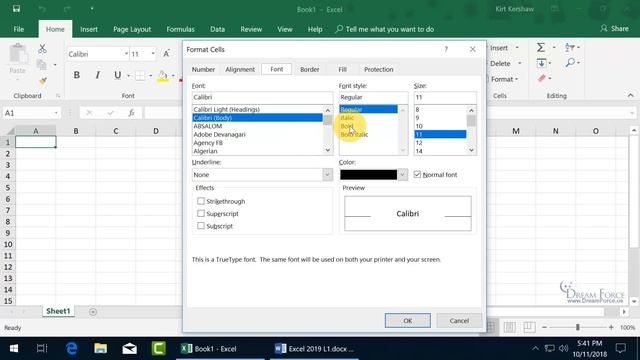
Task: Click OK in Format Cells dialog
Action: pyautogui.click(x=407, y=320)
